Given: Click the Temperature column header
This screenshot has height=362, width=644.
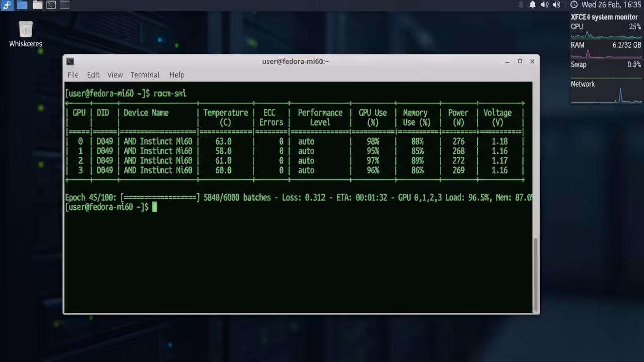Looking at the screenshot, I should click(x=225, y=117).
